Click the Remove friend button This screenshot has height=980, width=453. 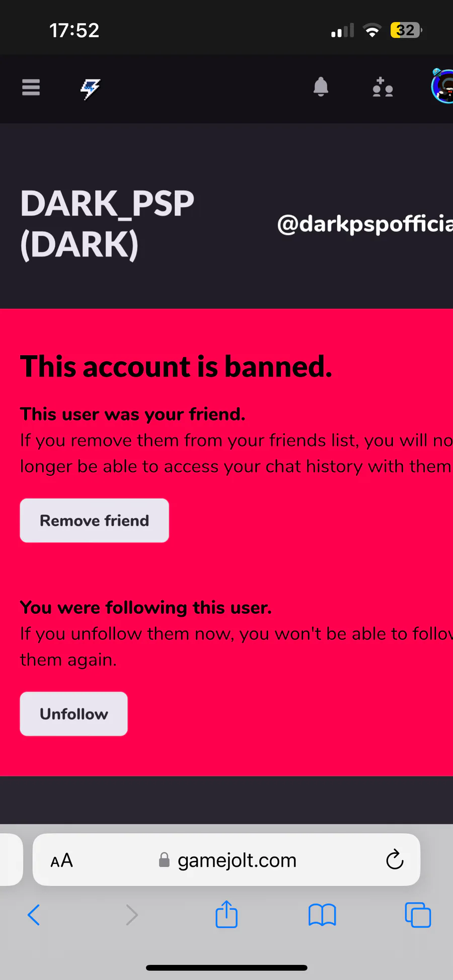[94, 521]
